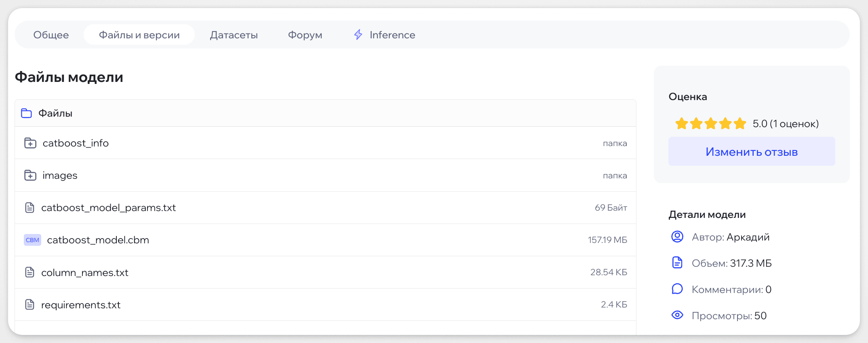Click the fourth rating star
Screen dimensions: 868x343
[725, 123]
